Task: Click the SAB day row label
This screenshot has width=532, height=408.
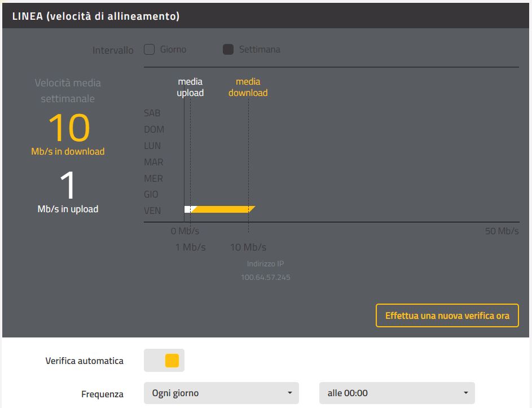Action: [x=152, y=113]
